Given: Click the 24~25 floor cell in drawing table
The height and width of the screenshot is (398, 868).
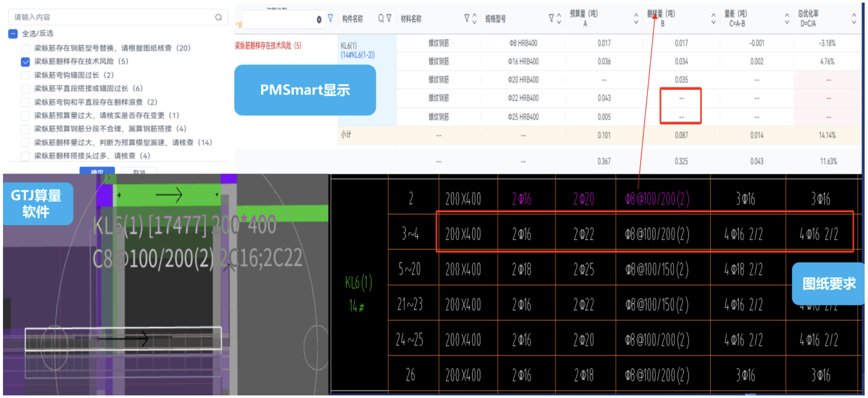Looking at the screenshot, I should pos(410,340).
